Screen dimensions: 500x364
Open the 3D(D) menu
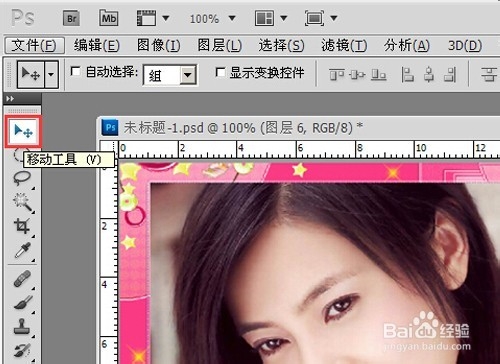(x=465, y=45)
